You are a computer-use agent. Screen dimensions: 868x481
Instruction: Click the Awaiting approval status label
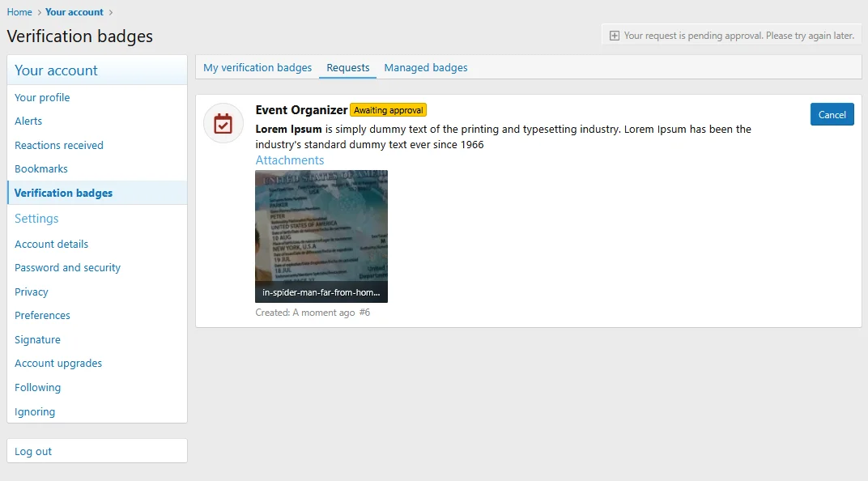tap(388, 110)
